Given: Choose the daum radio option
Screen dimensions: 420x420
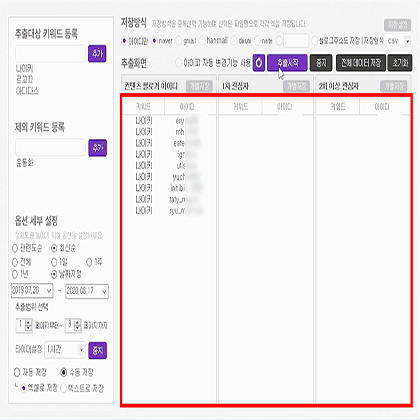Looking at the screenshot, I should coord(234,41).
